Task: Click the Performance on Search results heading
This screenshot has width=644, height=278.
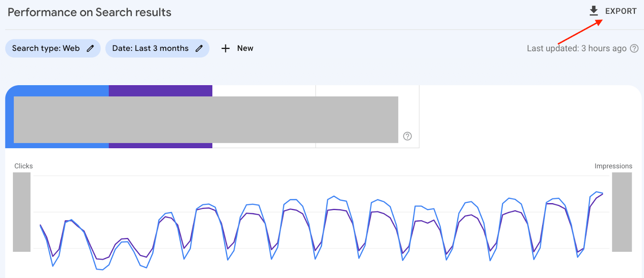Action: (89, 12)
